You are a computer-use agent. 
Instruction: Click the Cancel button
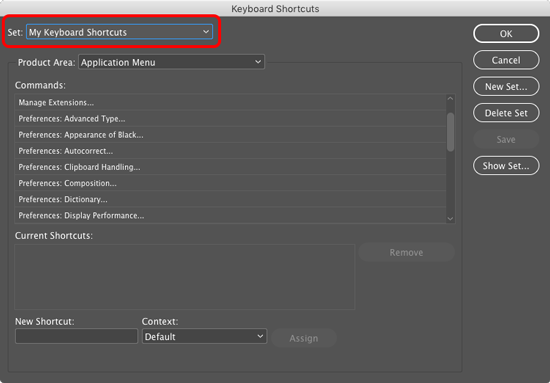(506, 60)
